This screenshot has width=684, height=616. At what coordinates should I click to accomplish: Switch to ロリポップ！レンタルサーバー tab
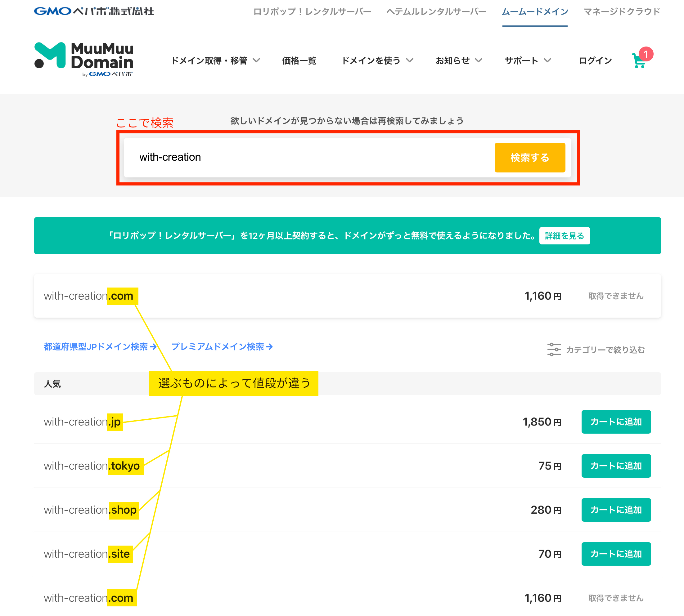312,12
